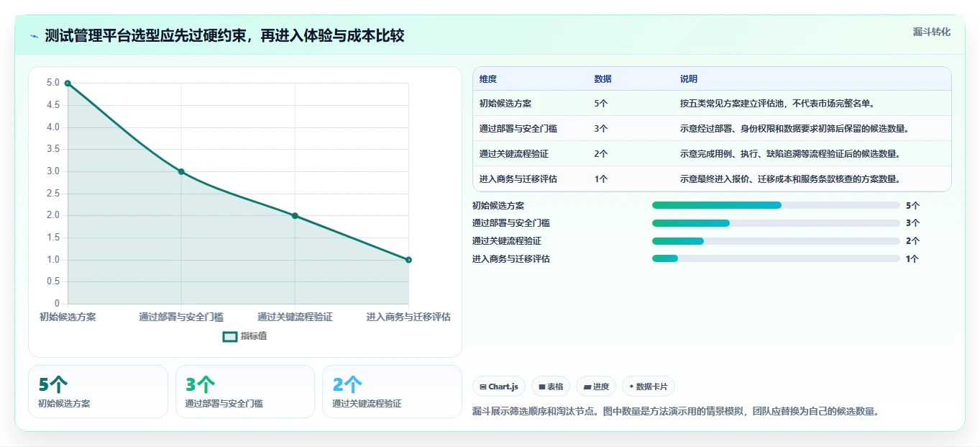Image resolution: width=980 pixels, height=447 pixels.
Task: Click the table value 5个
Action: [x=601, y=104]
